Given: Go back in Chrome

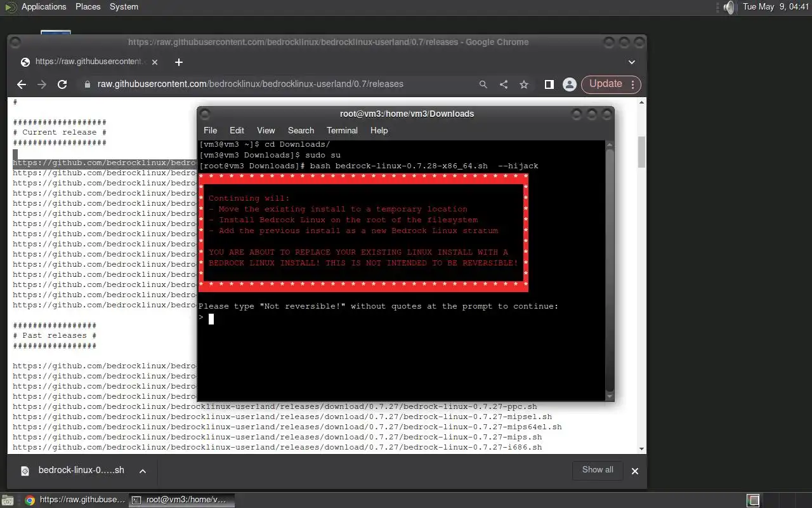Looking at the screenshot, I should click(x=22, y=84).
